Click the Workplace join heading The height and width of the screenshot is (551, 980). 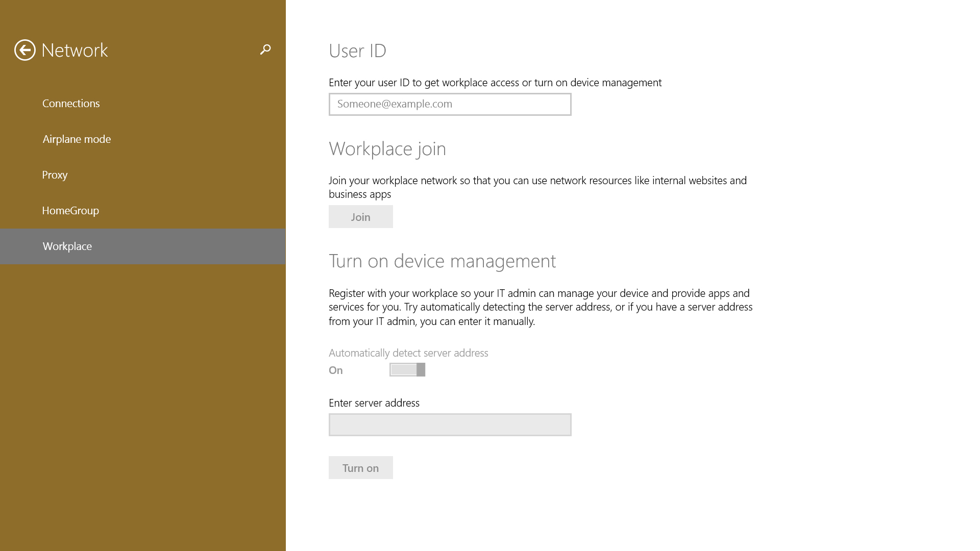point(387,148)
